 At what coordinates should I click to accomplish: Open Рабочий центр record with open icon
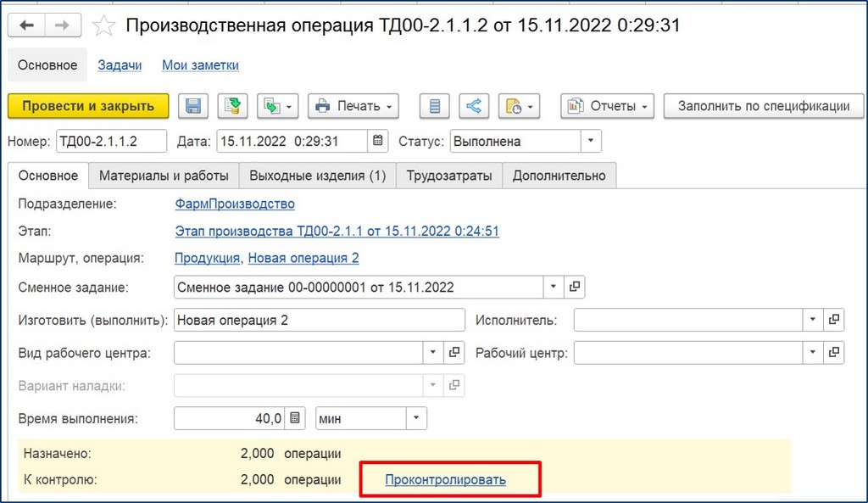834,352
